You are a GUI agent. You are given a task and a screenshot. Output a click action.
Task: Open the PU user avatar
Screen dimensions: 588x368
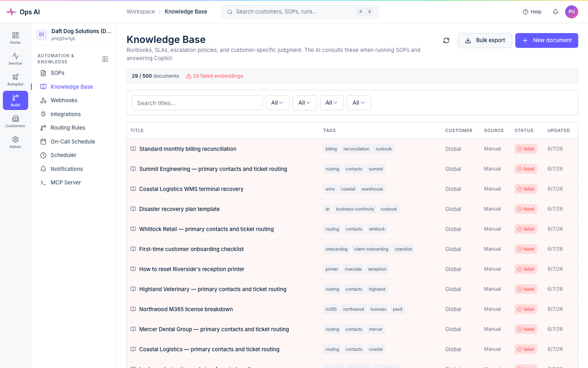pyautogui.click(x=572, y=12)
